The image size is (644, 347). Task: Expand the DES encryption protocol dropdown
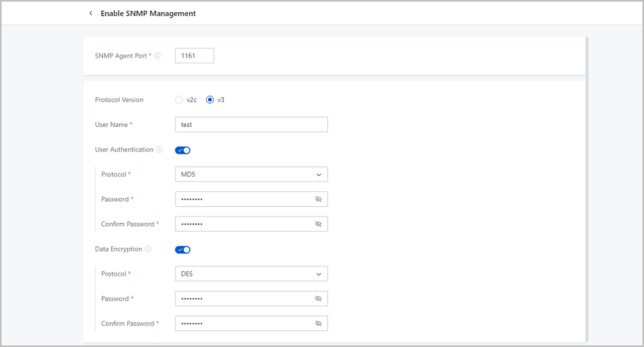tap(251, 274)
